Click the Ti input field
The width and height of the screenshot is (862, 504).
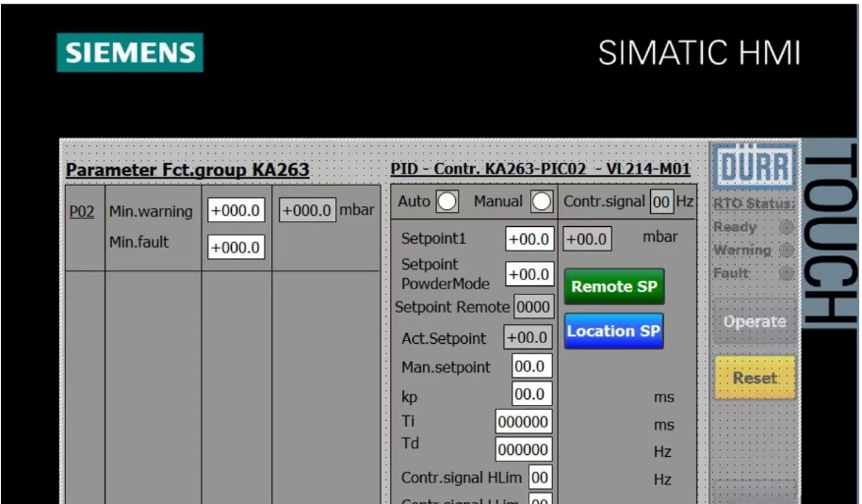[x=524, y=421]
